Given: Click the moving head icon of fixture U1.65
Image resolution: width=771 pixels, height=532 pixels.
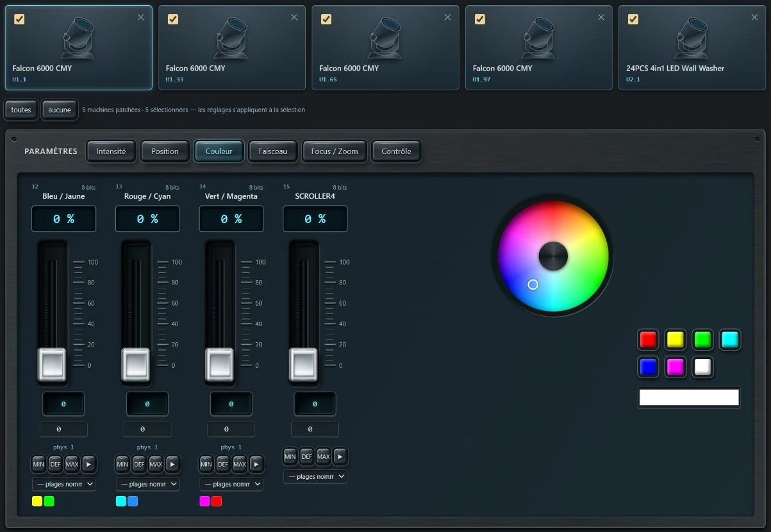Looking at the screenshot, I should (x=385, y=37).
